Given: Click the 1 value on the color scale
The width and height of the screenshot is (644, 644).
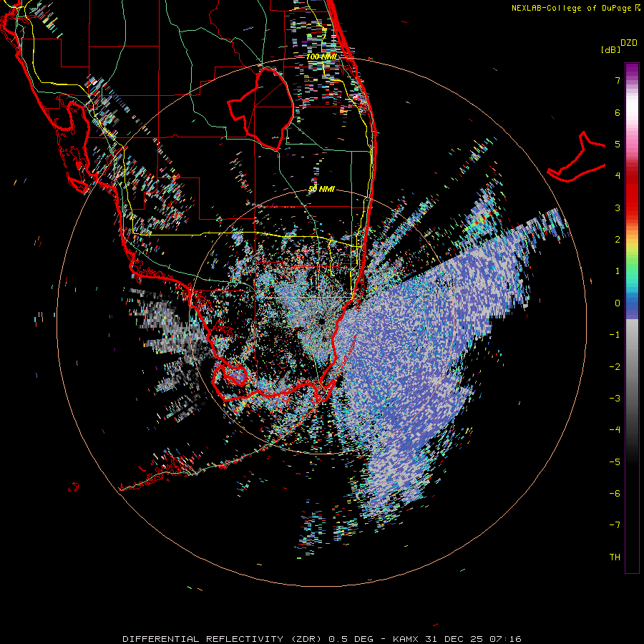Looking at the screenshot, I should 618,271.
